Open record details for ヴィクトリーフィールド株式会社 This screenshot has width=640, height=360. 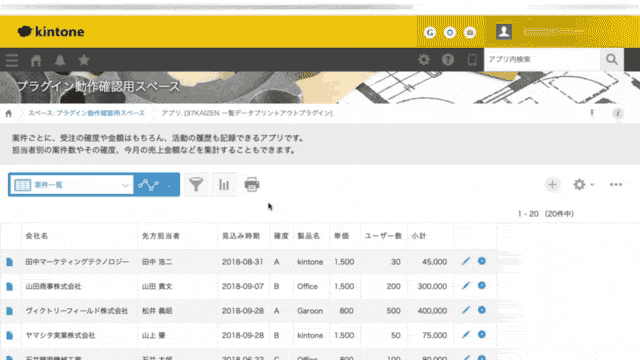pyautogui.click(x=9, y=311)
